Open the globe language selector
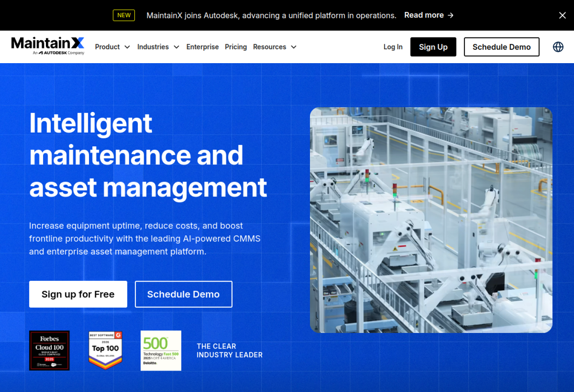 coord(558,47)
